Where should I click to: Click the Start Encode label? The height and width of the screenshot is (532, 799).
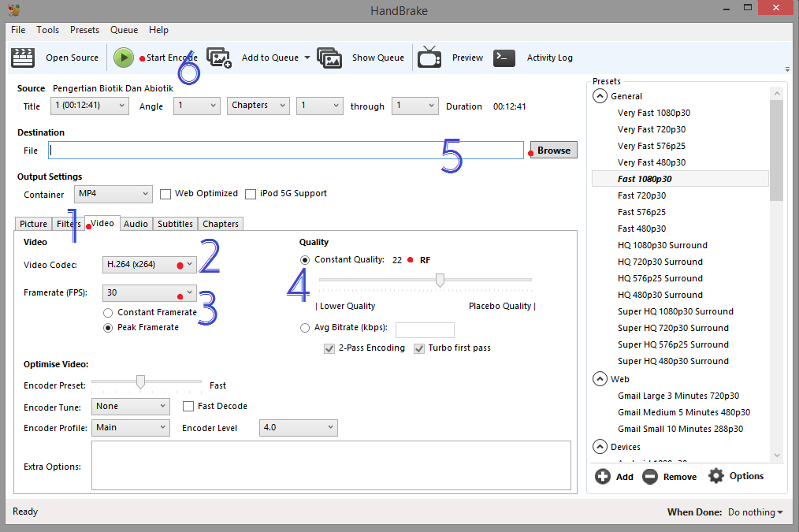(x=172, y=58)
